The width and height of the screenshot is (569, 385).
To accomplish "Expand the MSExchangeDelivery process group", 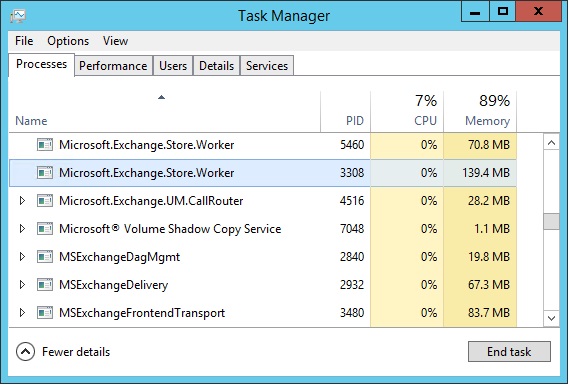I will point(22,284).
